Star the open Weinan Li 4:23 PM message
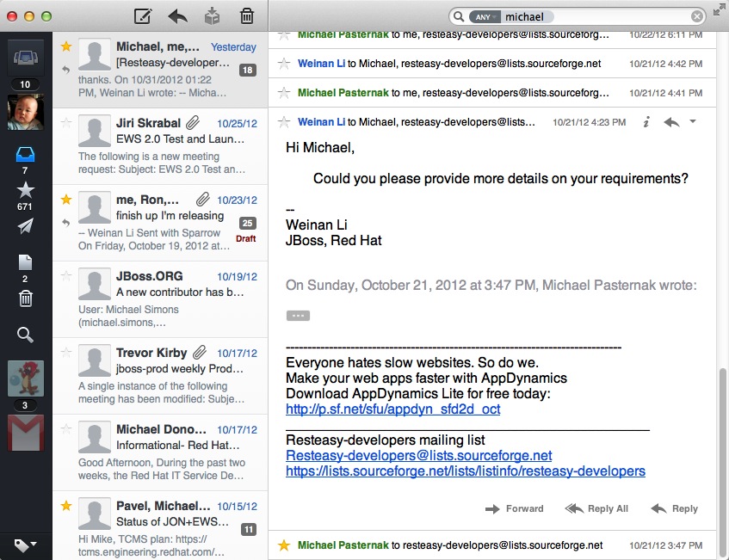This screenshot has height=560, width=729. 284,122
